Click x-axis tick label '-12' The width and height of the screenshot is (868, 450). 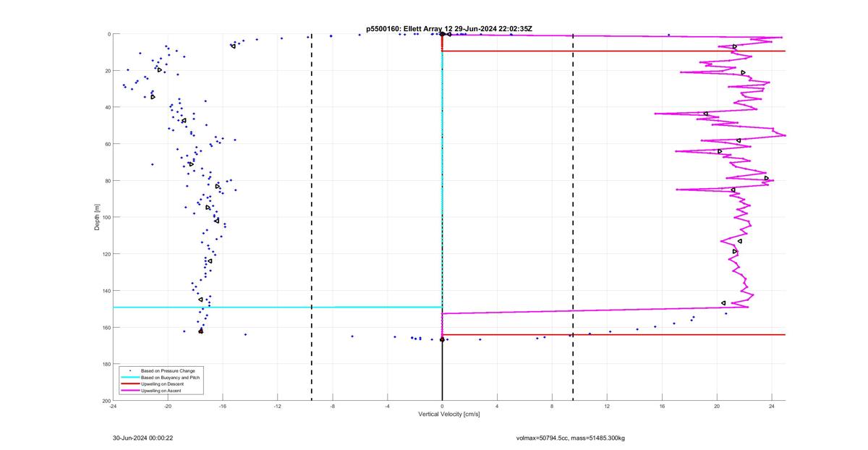click(278, 407)
